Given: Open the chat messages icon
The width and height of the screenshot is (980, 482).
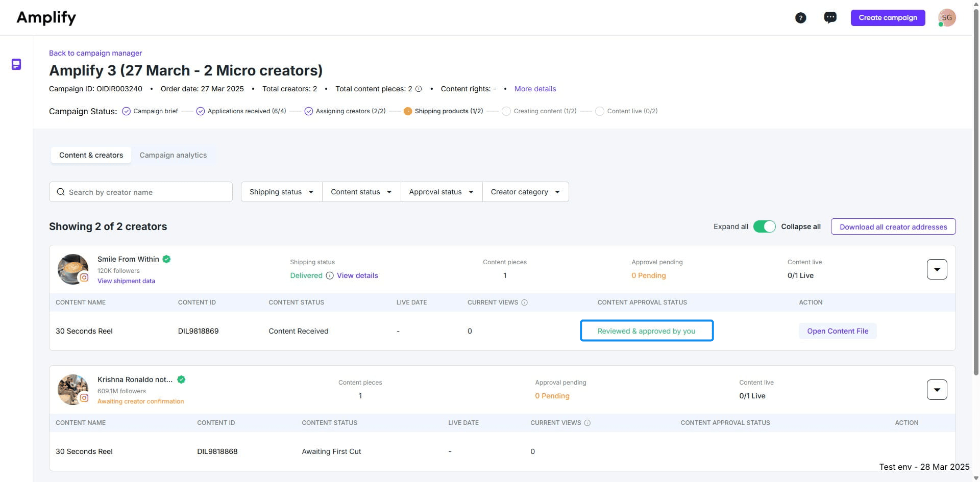Looking at the screenshot, I should click(830, 18).
